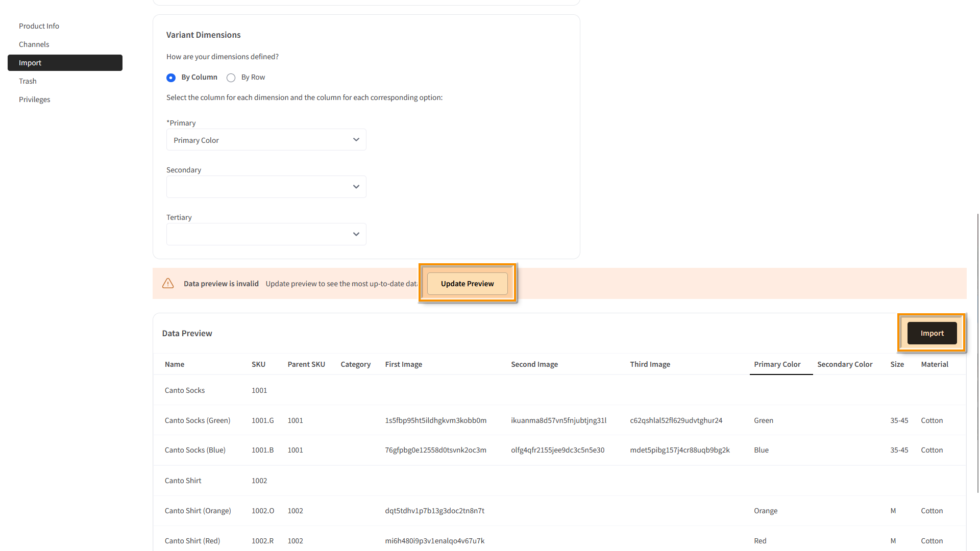Open the Primary Color dimension dropdown

coord(266,140)
